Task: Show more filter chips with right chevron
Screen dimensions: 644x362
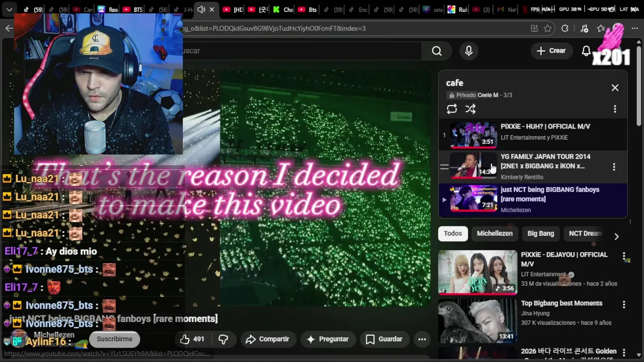Action: pyautogui.click(x=616, y=236)
